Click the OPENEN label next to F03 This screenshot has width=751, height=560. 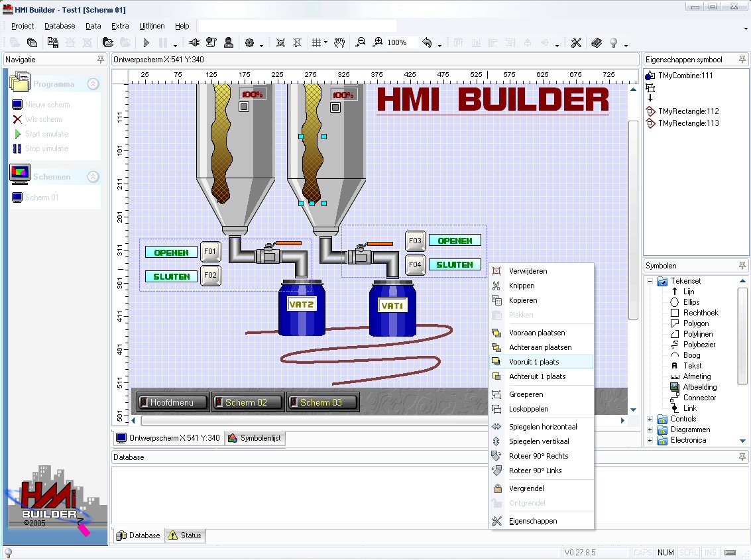pos(455,241)
